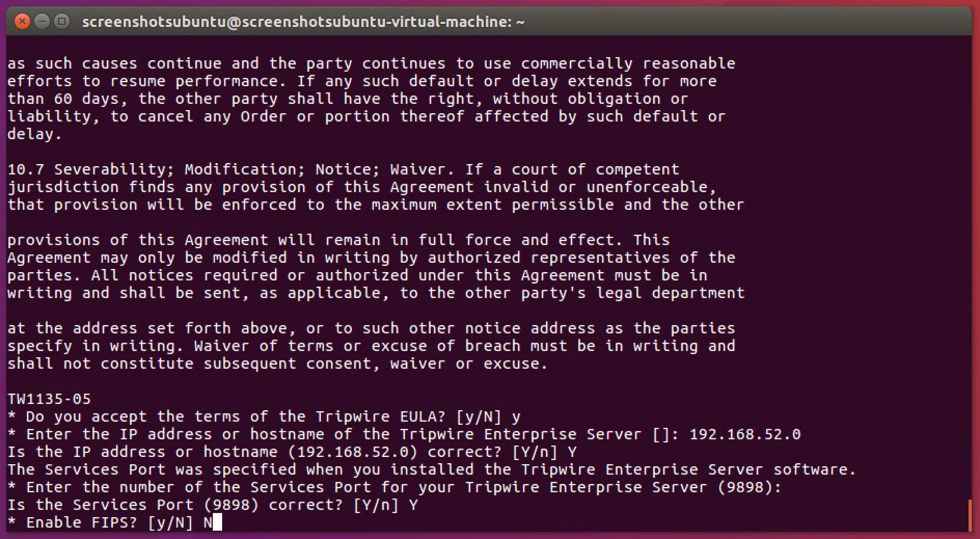Close the terminal window
Viewport: 980px width, 539px height.
[x=22, y=22]
